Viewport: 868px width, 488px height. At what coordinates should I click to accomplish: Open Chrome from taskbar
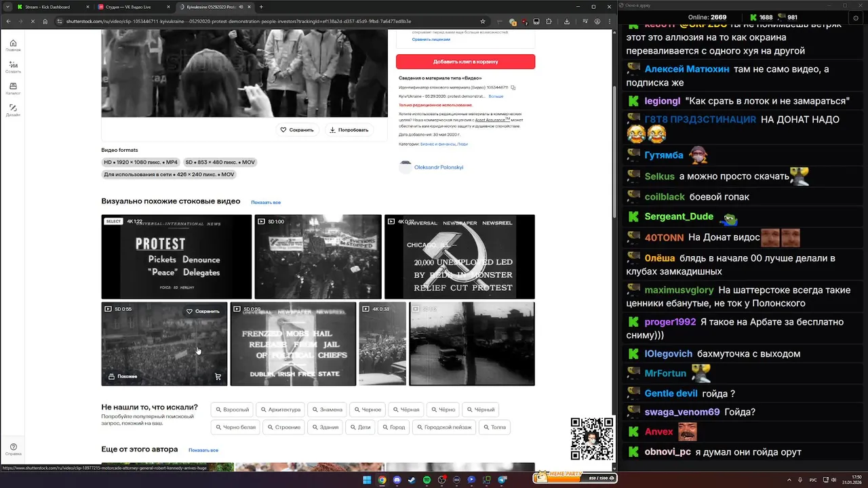tap(382, 480)
